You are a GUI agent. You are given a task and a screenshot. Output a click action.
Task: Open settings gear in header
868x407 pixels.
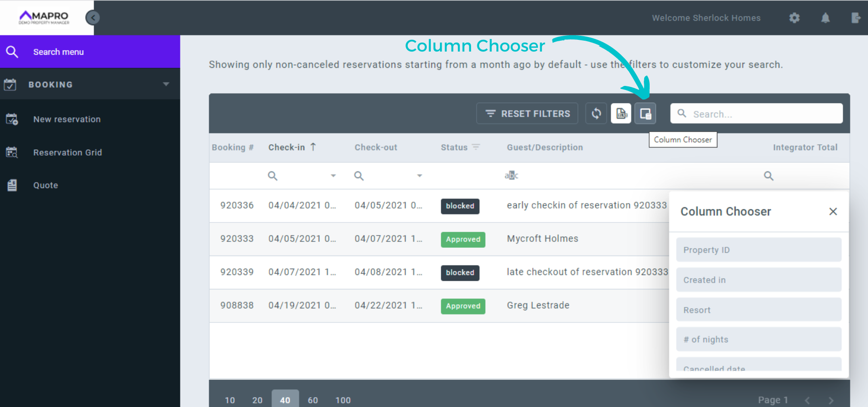[794, 18]
